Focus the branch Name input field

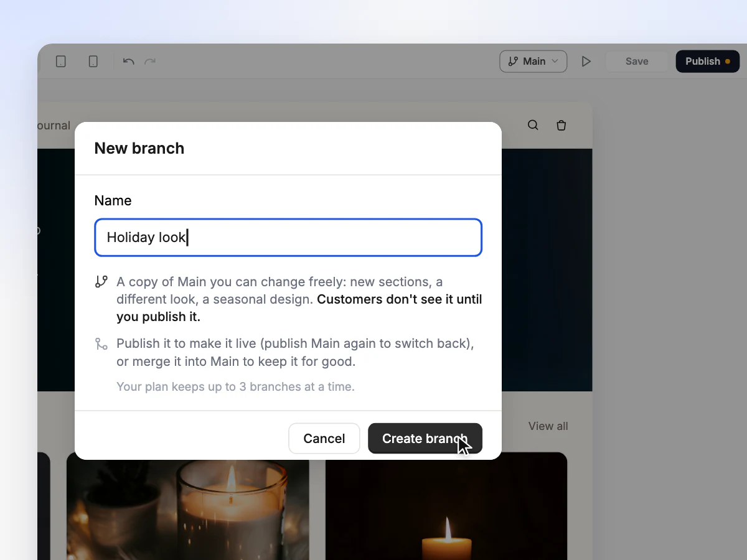[x=288, y=237]
